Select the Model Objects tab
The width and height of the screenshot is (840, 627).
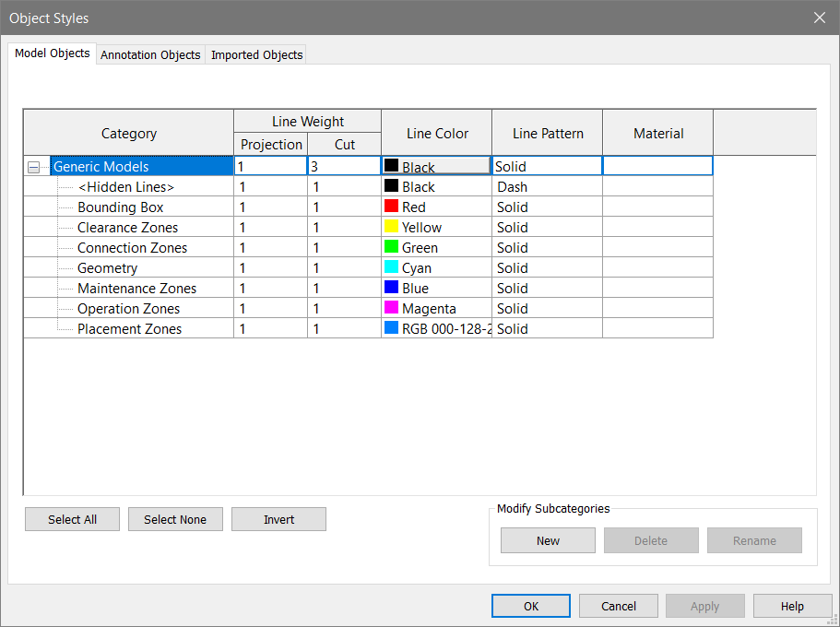tap(53, 53)
